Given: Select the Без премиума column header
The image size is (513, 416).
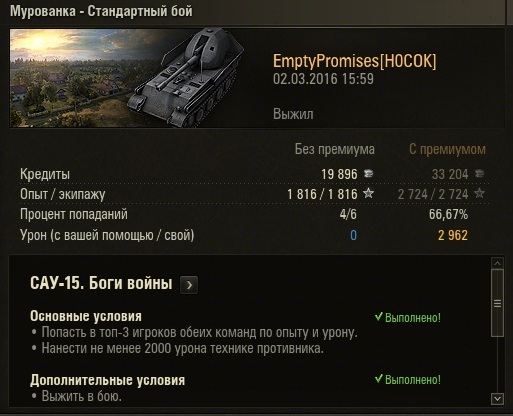Looking at the screenshot, I should 334,149.
